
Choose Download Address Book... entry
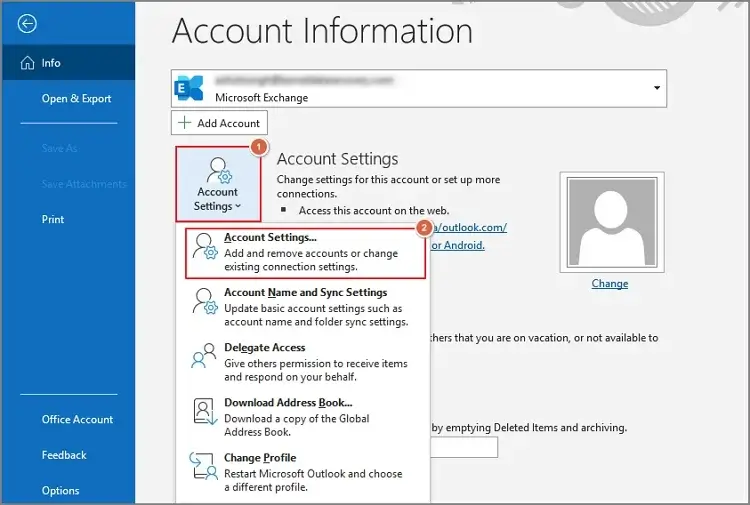coord(305,417)
